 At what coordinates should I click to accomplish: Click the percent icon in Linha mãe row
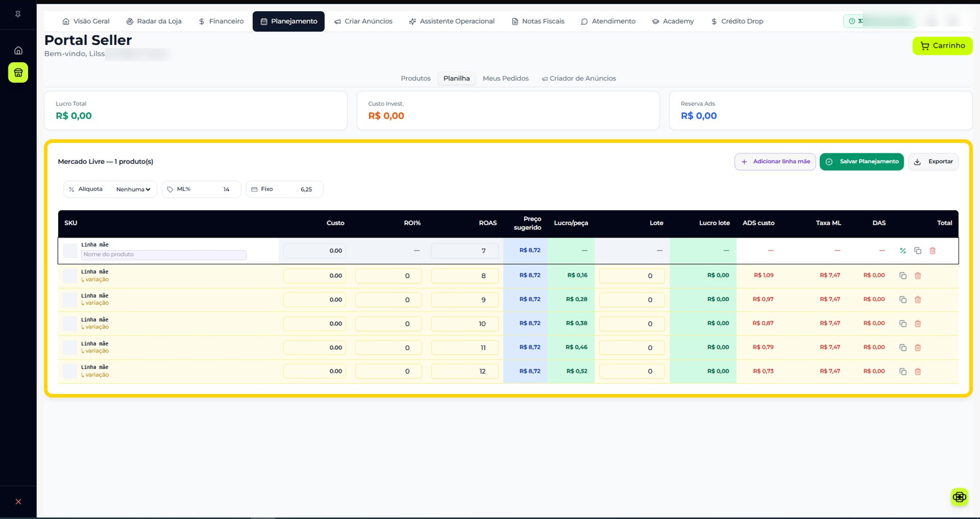[903, 251]
